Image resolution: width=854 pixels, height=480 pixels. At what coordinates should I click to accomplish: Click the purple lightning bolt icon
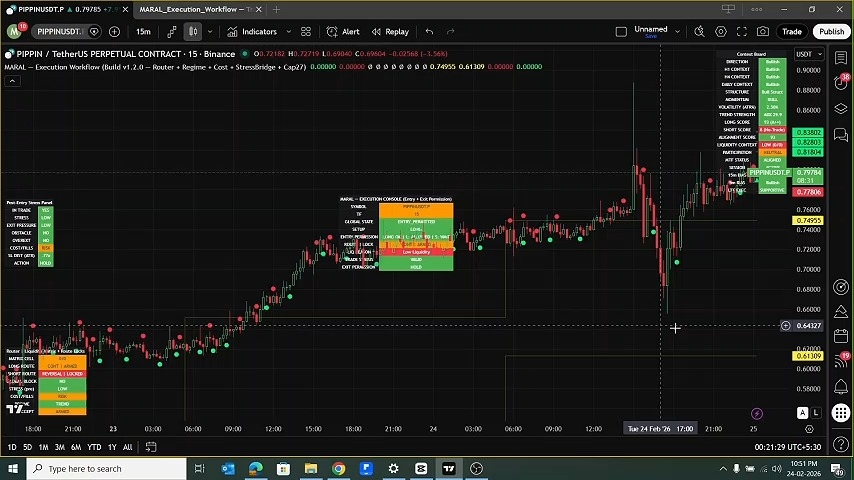coord(757,414)
